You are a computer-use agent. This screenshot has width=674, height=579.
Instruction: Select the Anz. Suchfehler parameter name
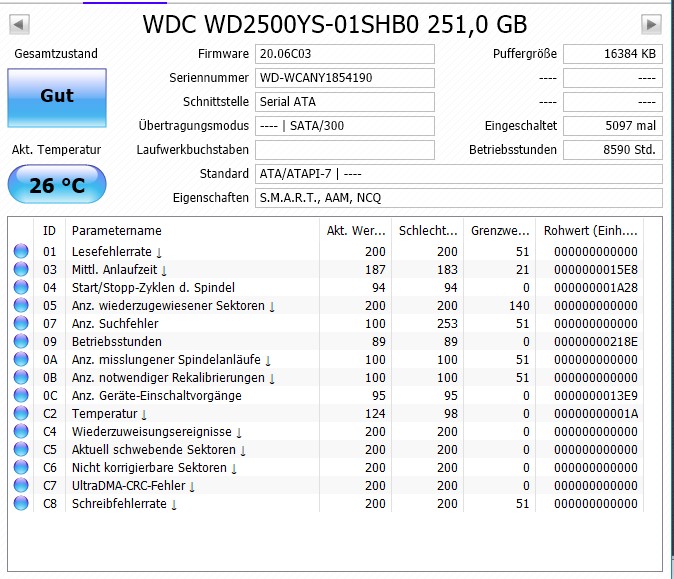pyautogui.click(x=115, y=324)
